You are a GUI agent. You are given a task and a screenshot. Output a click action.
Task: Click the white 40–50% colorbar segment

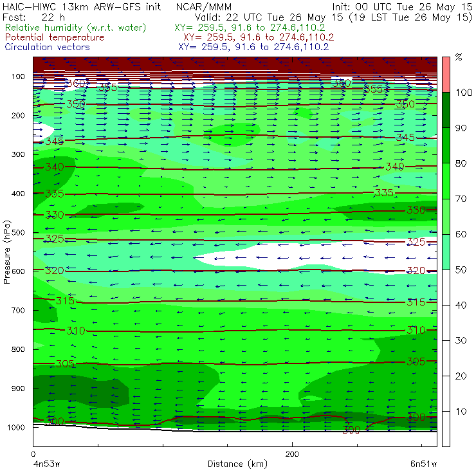pos(446,287)
